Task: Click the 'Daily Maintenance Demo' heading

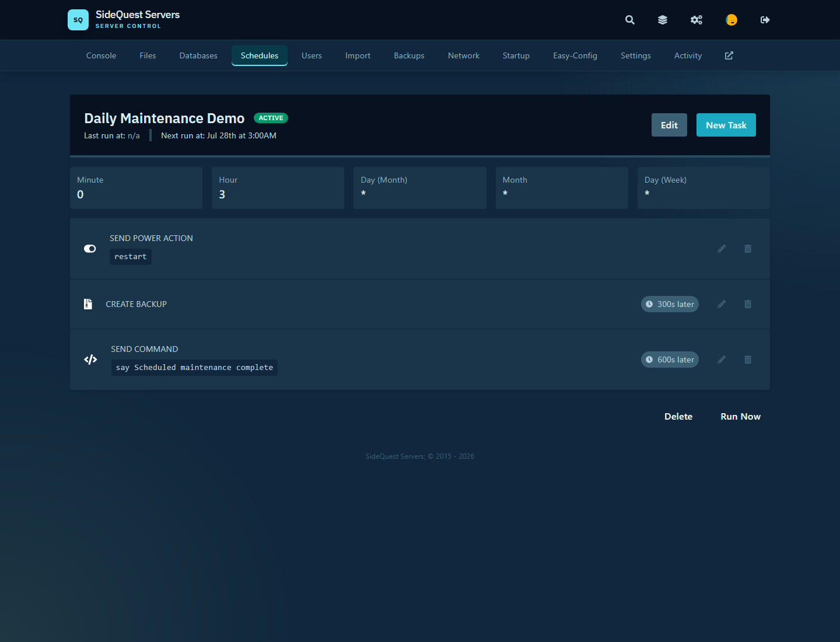Action: coord(164,118)
